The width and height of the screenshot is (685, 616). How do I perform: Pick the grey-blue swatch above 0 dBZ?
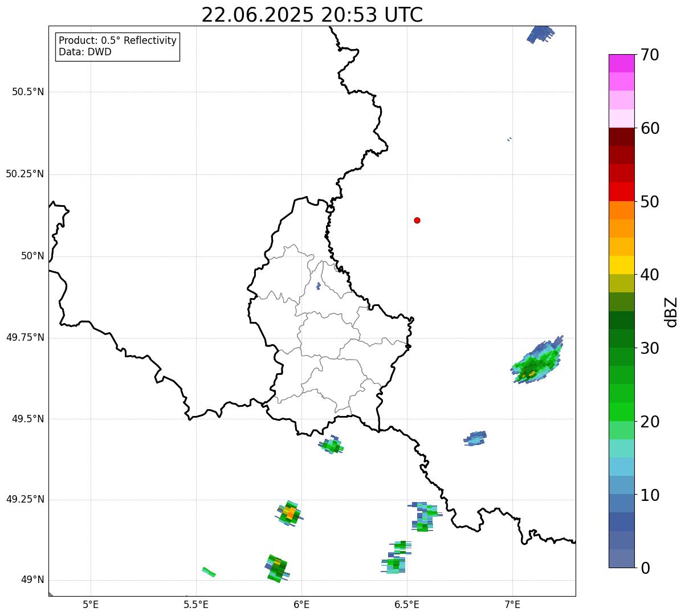point(621,558)
